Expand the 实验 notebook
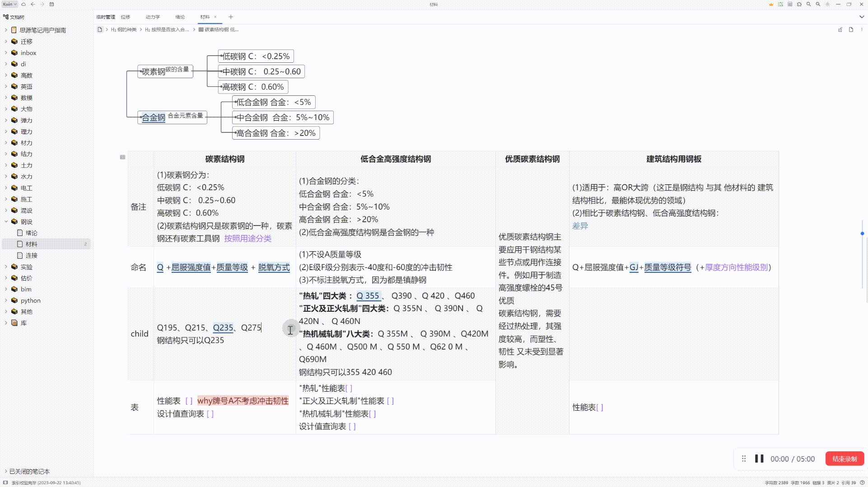 [x=6, y=267]
